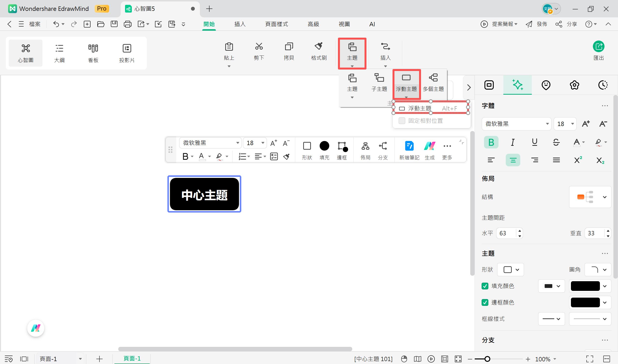Select Multiple Topics (多個主題) icon
The width and height of the screenshot is (618, 364).
coord(433,78)
